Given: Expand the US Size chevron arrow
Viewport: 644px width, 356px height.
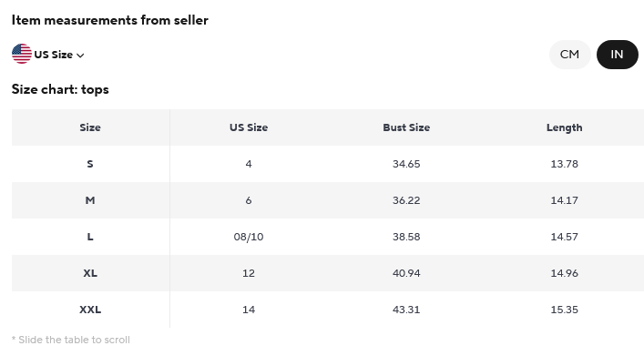Looking at the screenshot, I should coord(80,55).
